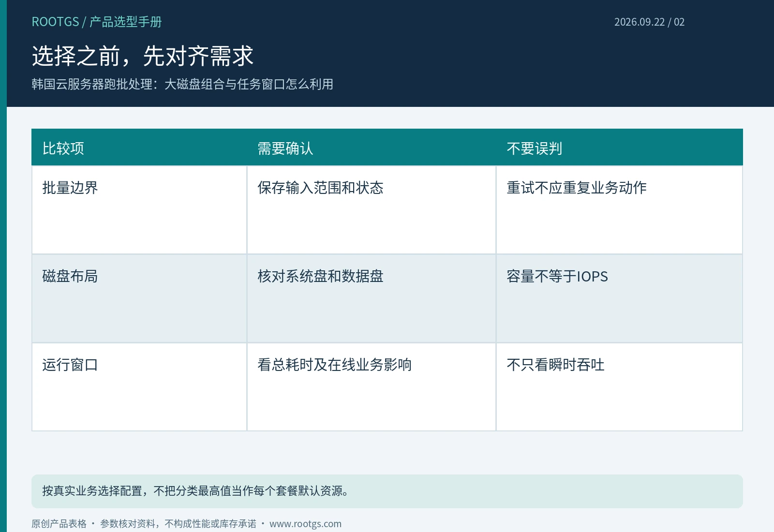Screen dimensions: 774x532
Task: Open the www.rootgs.com link
Action: (x=305, y=524)
